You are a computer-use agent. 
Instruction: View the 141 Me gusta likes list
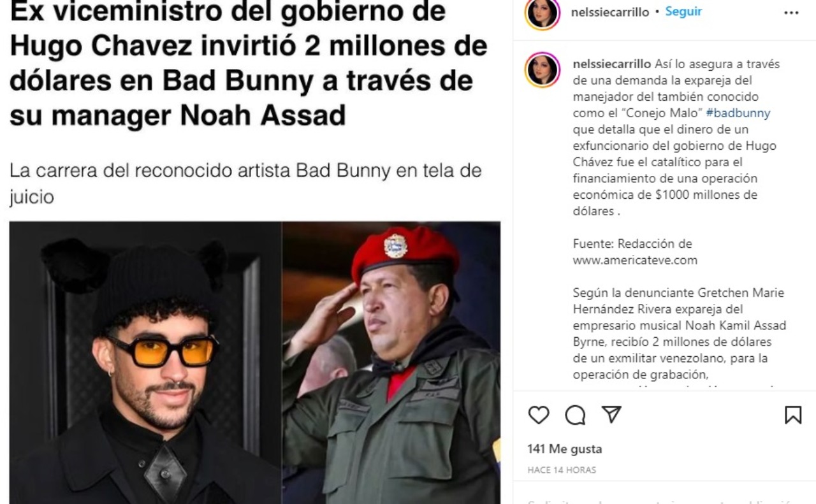(x=564, y=449)
